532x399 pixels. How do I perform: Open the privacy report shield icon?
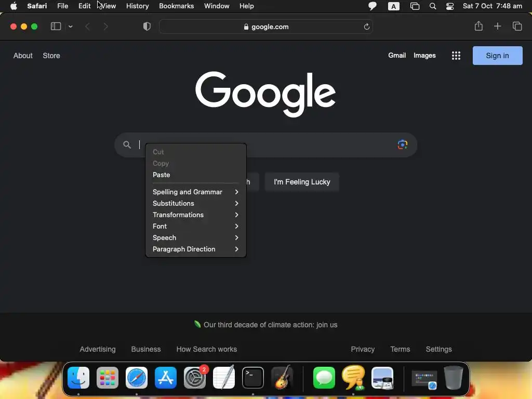click(x=147, y=26)
